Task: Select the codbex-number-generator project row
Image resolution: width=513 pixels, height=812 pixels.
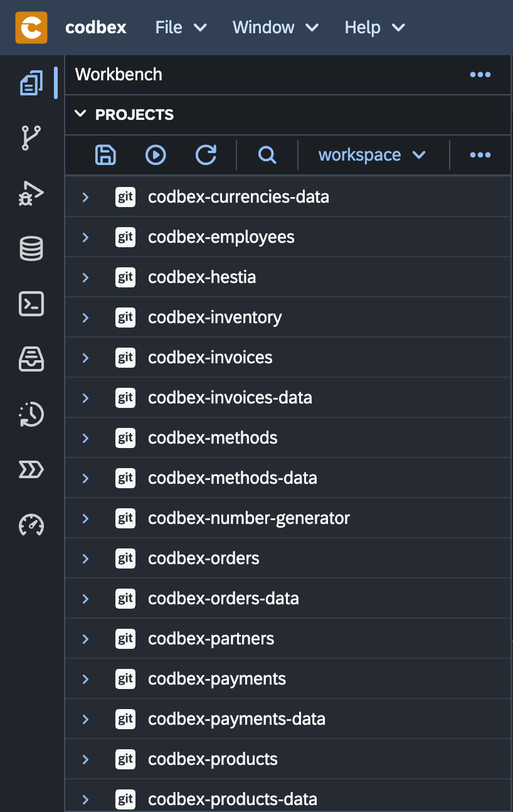Action: 288,518
